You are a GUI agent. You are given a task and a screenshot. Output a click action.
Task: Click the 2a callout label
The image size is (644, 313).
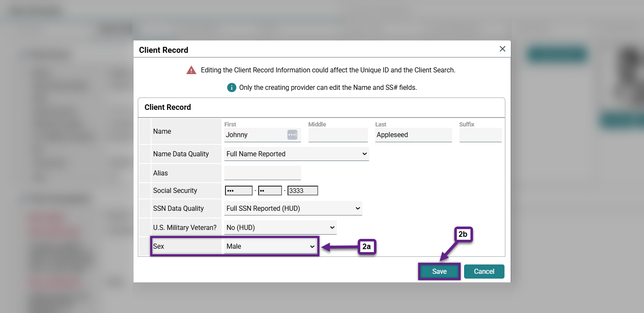[367, 247]
